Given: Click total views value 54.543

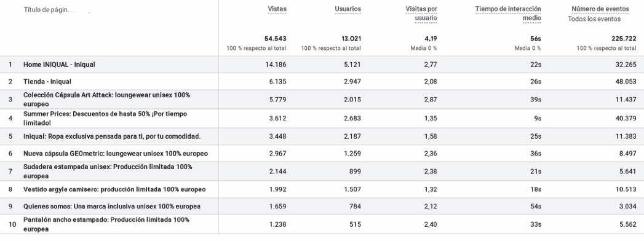Looking at the screenshot, I should (275, 39).
